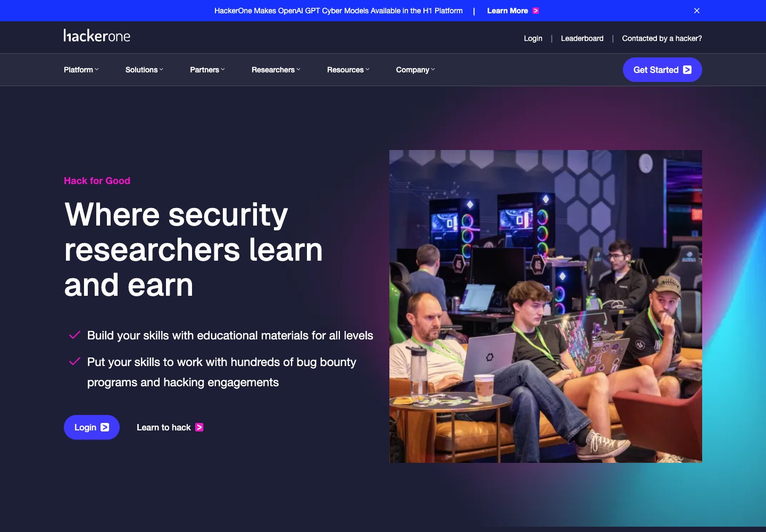Viewport: 766px width, 532px height.
Task: Expand the Partners menu chevron
Action: (x=223, y=70)
